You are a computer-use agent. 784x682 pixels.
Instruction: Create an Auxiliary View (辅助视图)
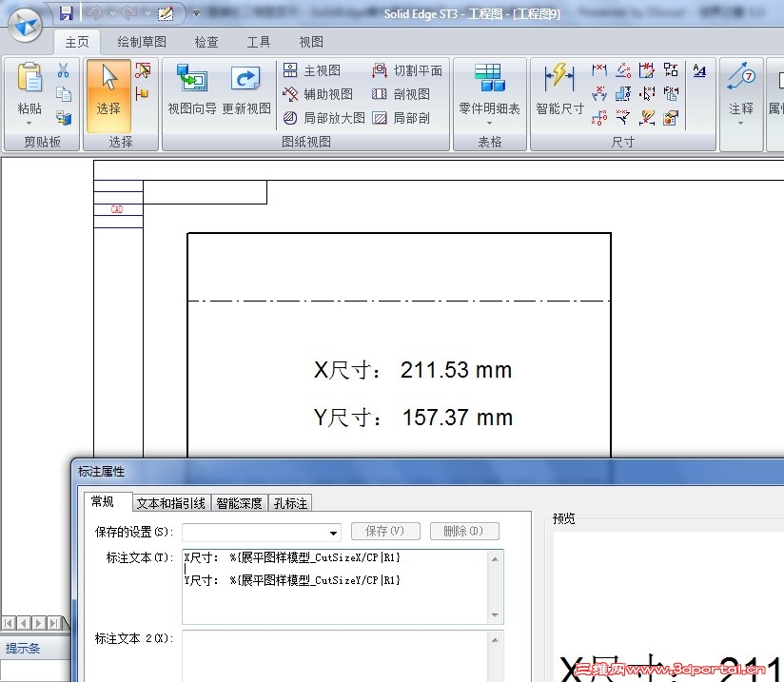pyautogui.click(x=318, y=94)
